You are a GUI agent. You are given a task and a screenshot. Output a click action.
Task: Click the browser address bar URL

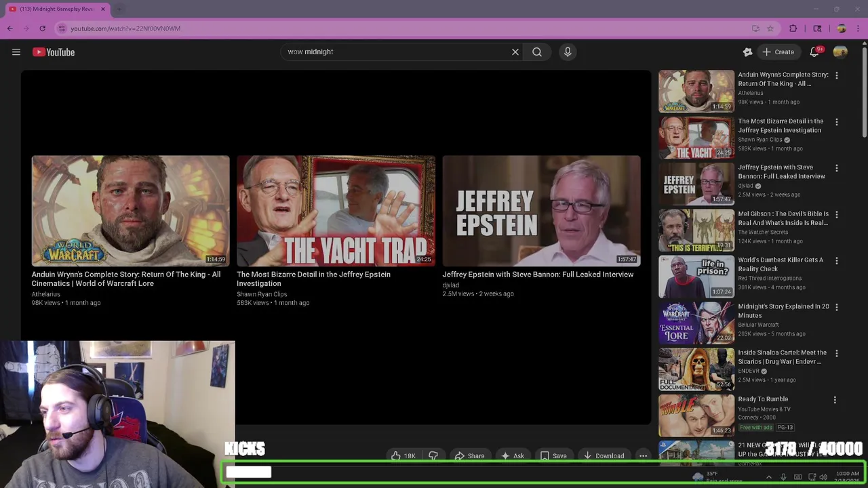(125, 28)
